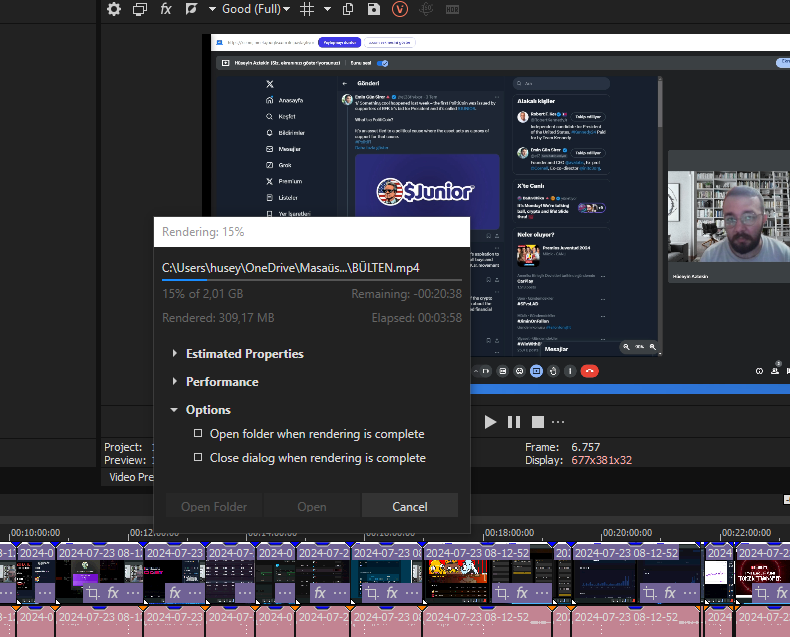The image size is (790, 637).
Task: Save preview snapshot to file icon
Action: pyautogui.click(x=374, y=9)
